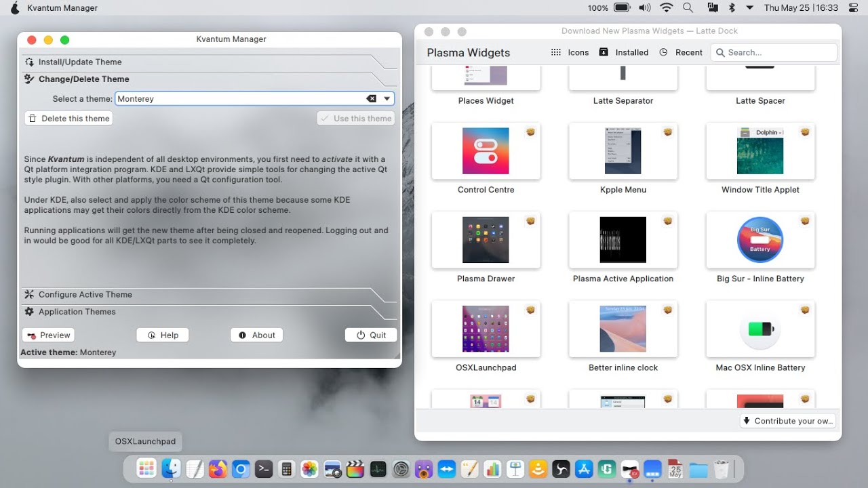The height and width of the screenshot is (488, 868).
Task: Click the Plasma Widgets search field
Action: (x=774, y=52)
